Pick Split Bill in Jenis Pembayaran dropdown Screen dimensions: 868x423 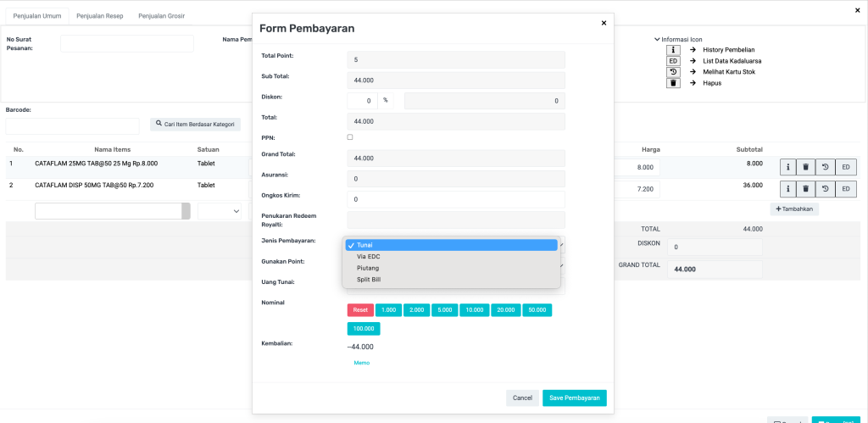click(x=369, y=280)
